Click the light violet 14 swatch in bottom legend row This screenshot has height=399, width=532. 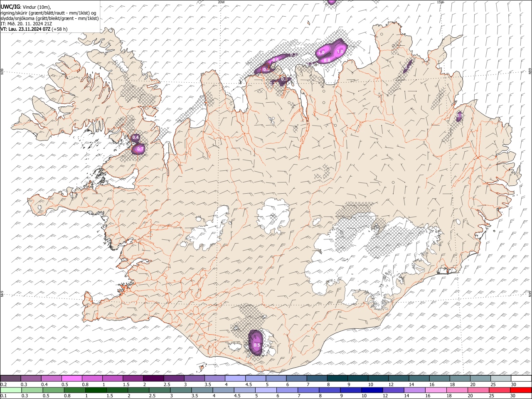[x=414, y=390]
